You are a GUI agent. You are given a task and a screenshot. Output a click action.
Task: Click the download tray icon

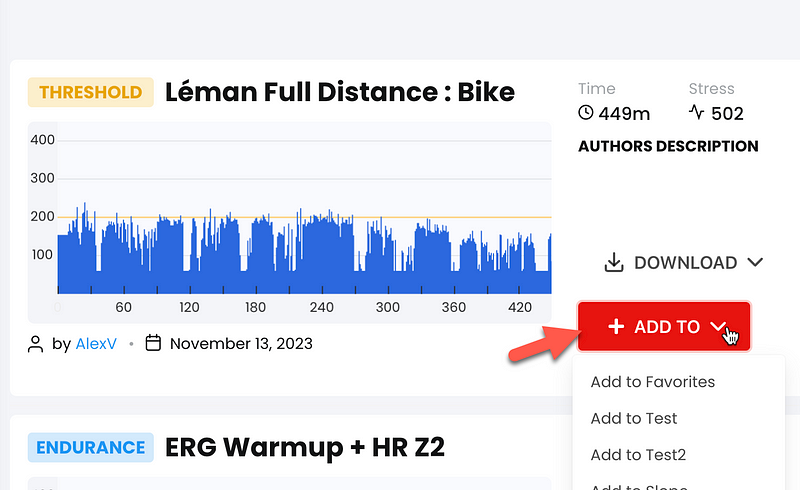614,262
